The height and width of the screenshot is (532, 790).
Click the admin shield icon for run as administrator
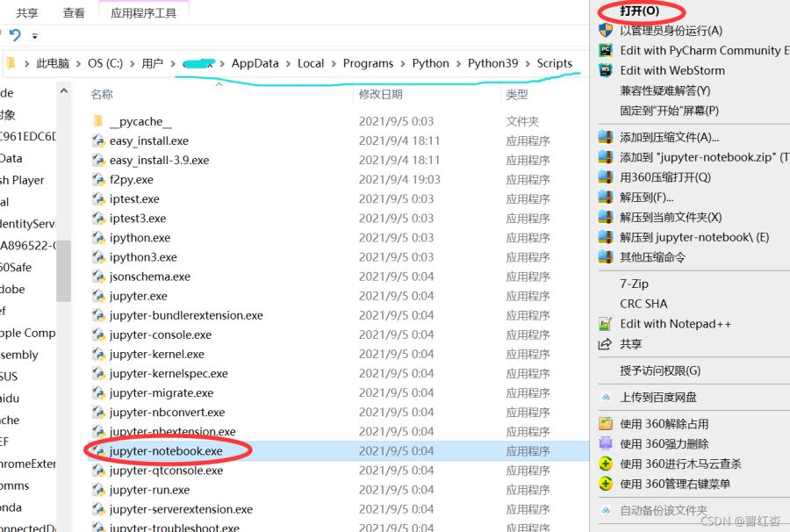605,31
